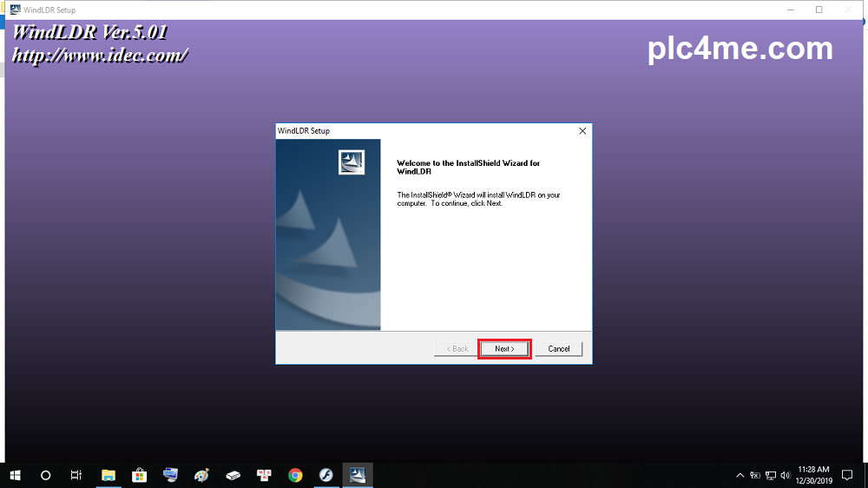Launch File Explorer from the taskbar
This screenshot has height=488, width=868.
[108, 475]
